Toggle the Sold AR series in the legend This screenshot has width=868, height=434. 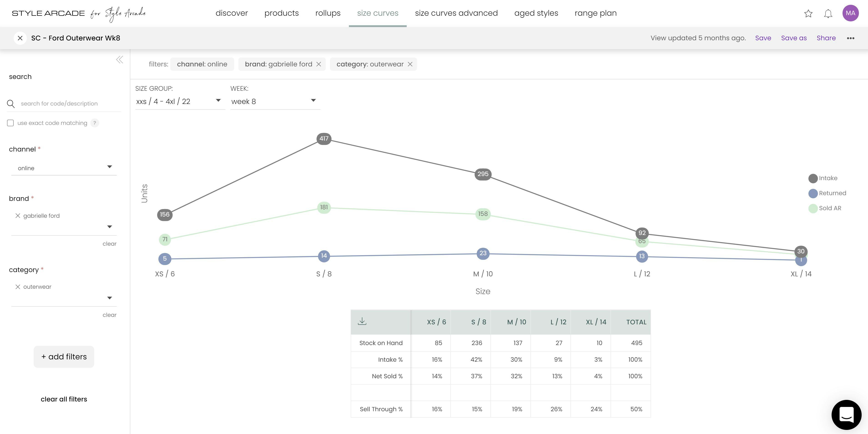(x=825, y=208)
